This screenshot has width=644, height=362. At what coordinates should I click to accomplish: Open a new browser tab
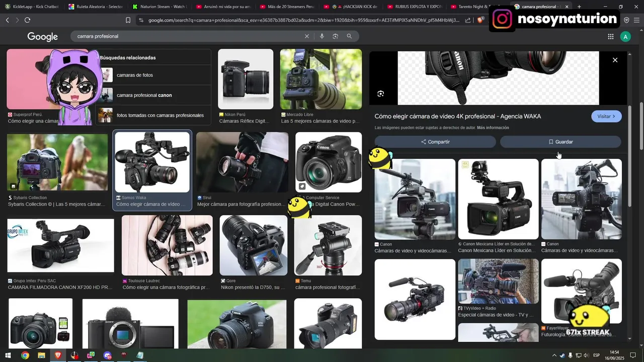[x=579, y=7]
